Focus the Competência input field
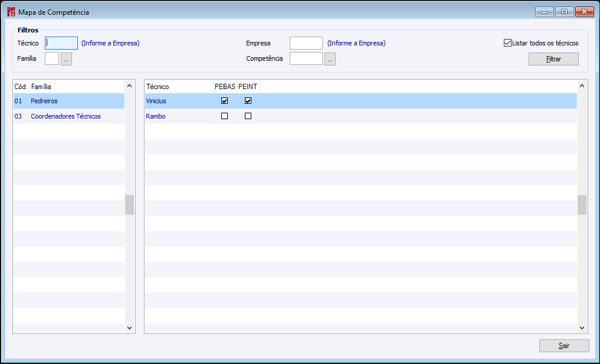 [x=306, y=58]
